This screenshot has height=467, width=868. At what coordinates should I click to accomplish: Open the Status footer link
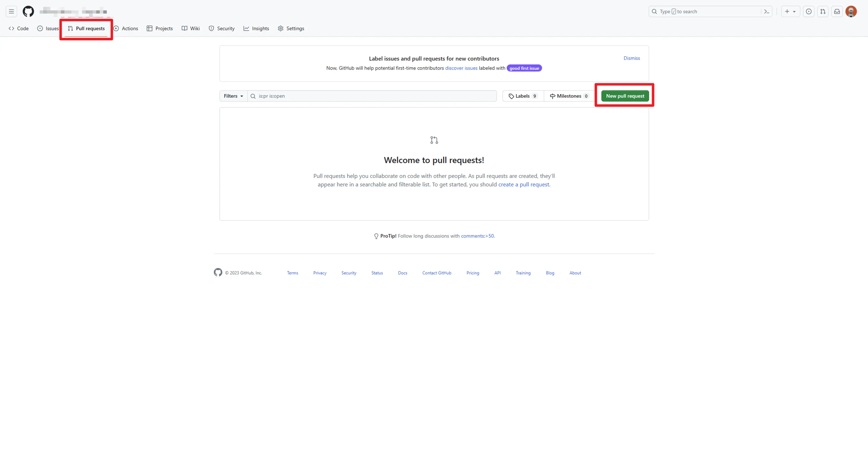click(377, 273)
